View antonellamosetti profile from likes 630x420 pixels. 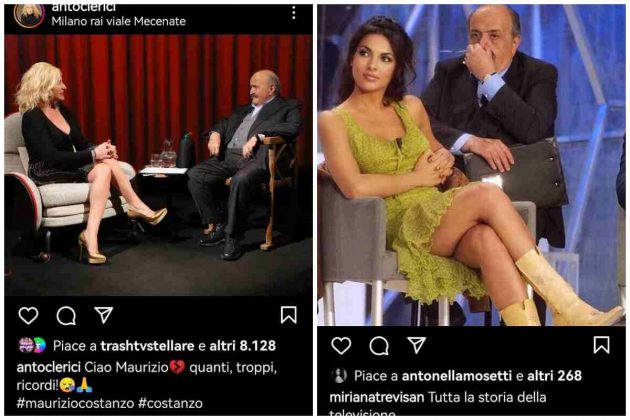(x=456, y=376)
